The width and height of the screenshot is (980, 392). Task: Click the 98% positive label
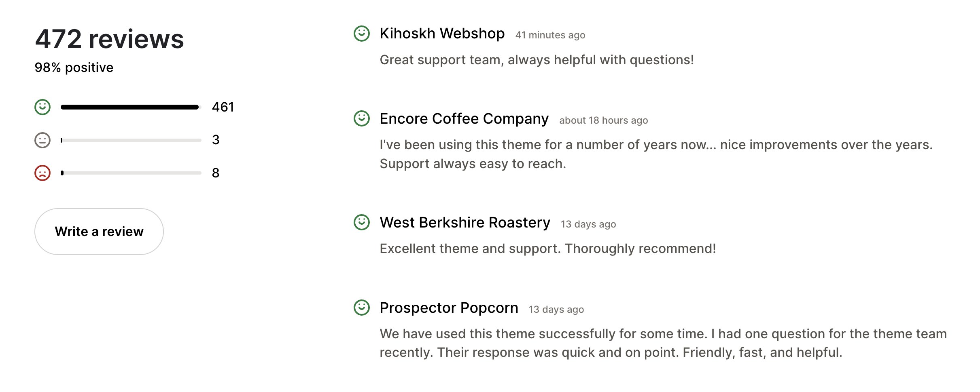click(74, 67)
